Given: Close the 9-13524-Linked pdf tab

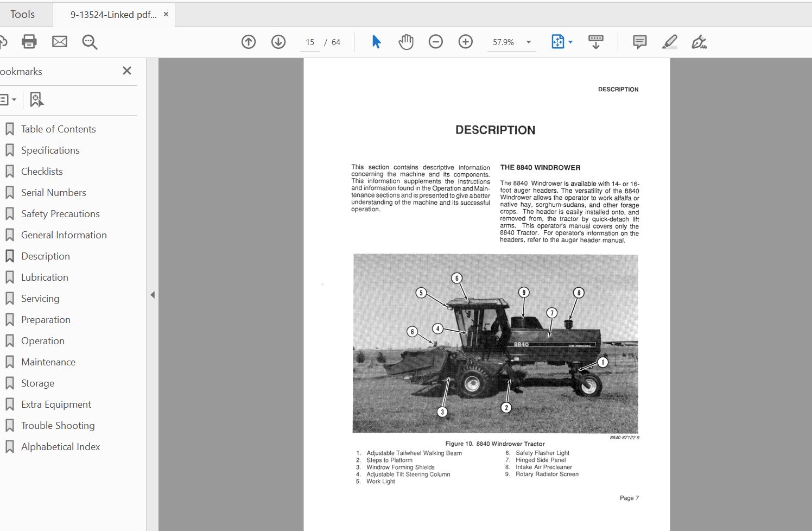Looking at the screenshot, I should [x=166, y=14].
